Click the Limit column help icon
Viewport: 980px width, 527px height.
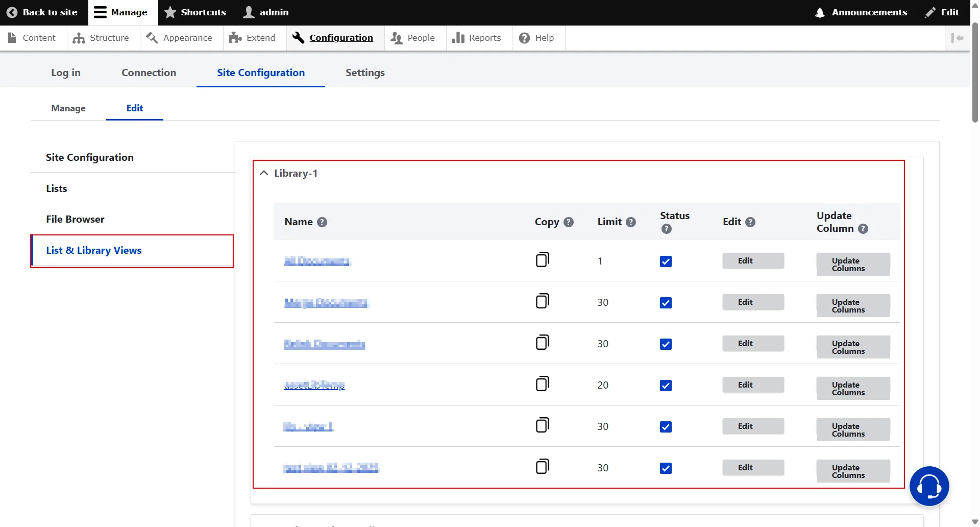630,222
